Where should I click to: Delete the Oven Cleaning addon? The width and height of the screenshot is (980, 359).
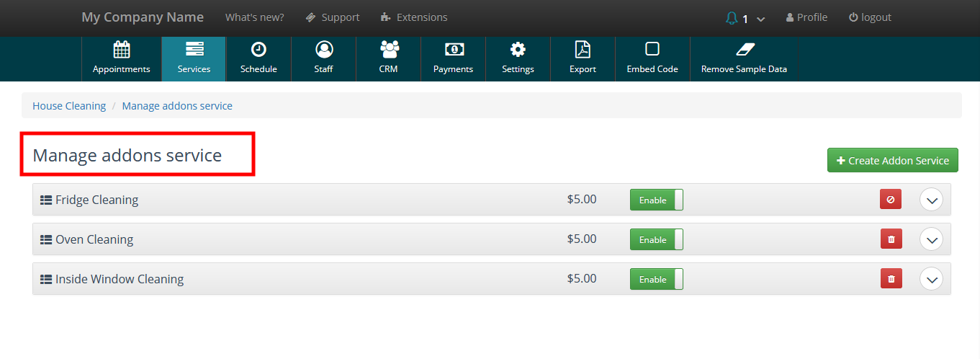[x=891, y=239]
